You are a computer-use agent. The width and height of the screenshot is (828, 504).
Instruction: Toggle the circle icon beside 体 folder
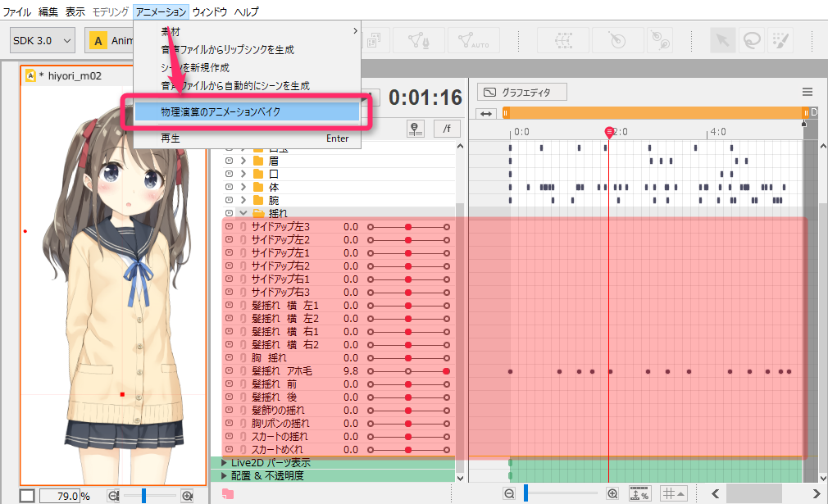[x=229, y=186]
